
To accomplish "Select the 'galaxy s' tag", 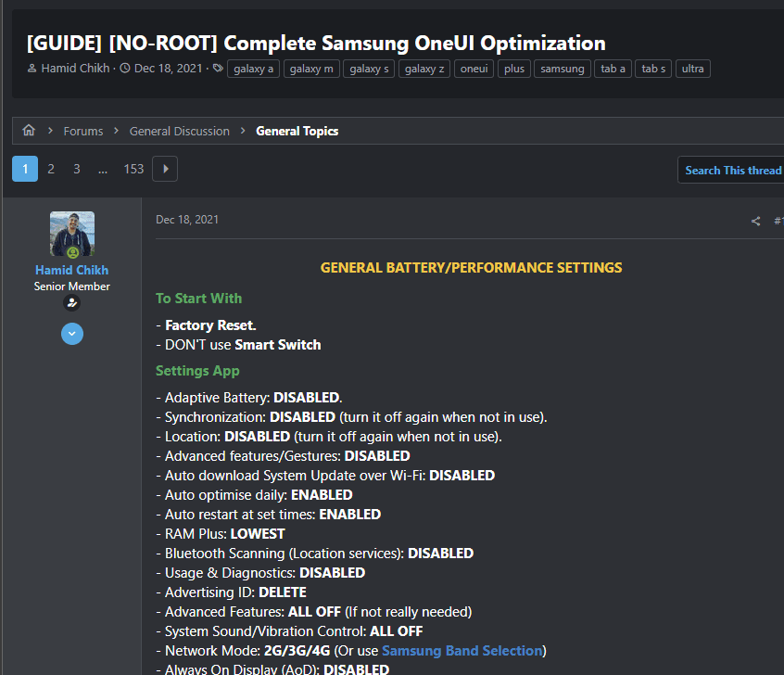I will coord(369,69).
